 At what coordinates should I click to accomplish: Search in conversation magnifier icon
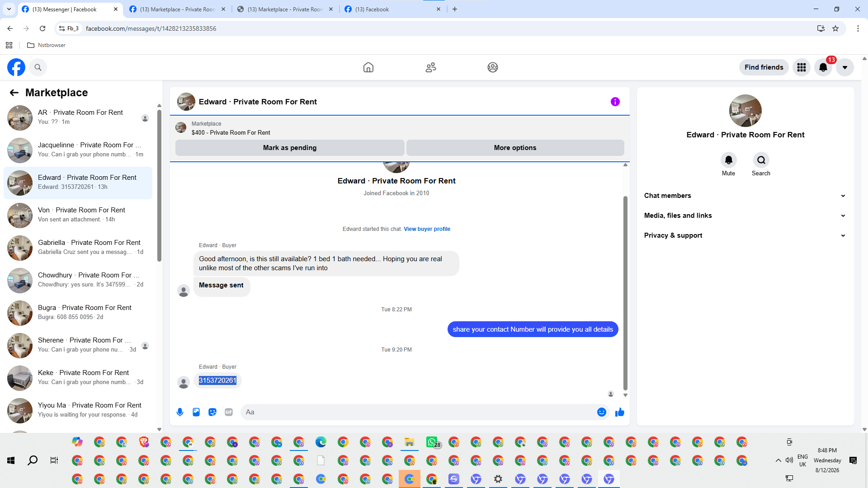click(761, 160)
